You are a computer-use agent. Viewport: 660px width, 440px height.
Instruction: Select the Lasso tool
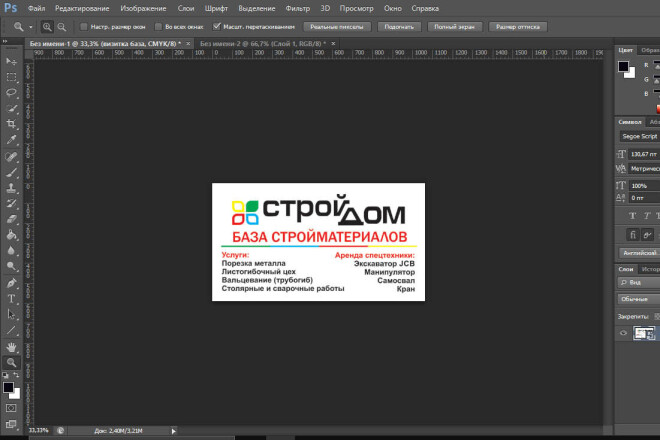coord(11,93)
